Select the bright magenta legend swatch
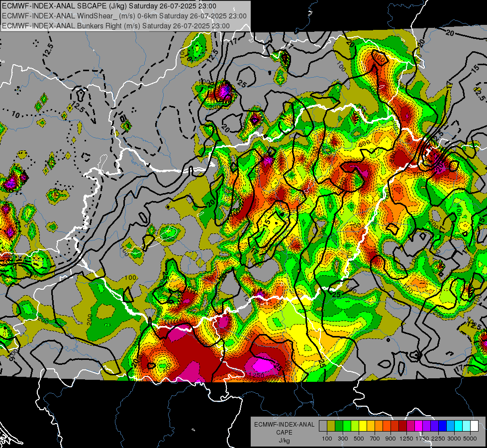This screenshot has height=448, width=487. click(x=419, y=426)
